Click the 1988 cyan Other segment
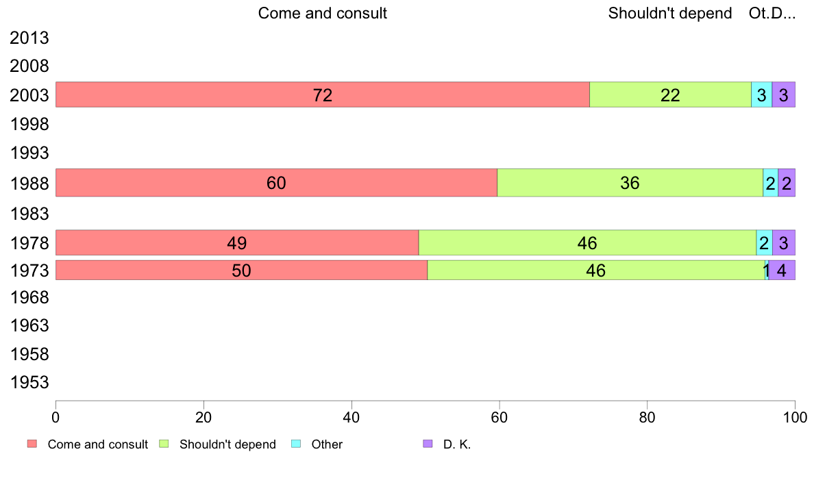This screenshot has height=504, width=814. [x=770, y=183]
